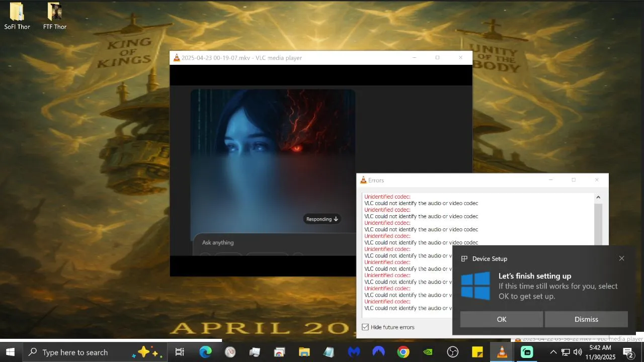Launch Microsoft Edge from the taskbar
Screen dimensions: 644x362
[x=205, y=352]
